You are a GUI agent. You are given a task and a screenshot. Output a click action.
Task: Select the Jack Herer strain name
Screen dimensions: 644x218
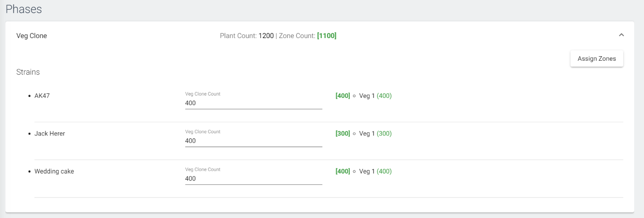point(50,134)
